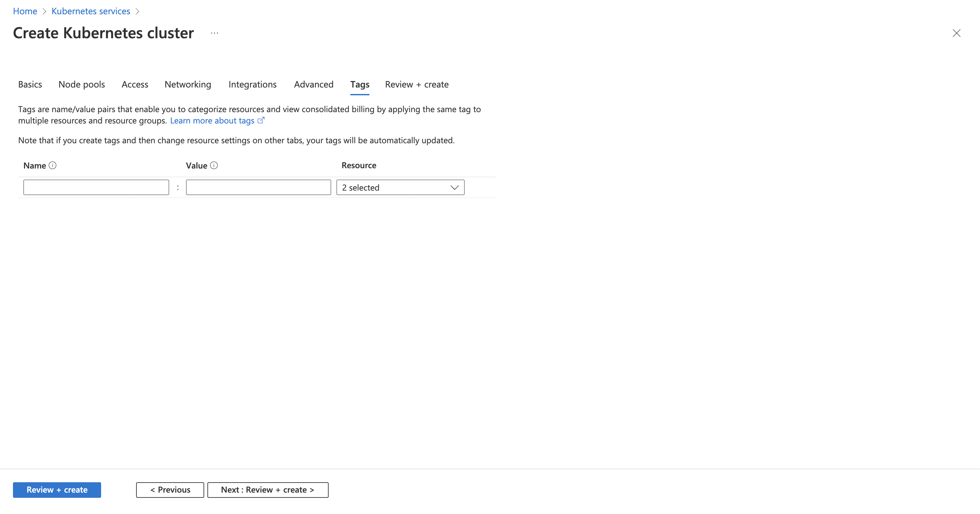Click the Name column info icon
Image resolution: width=980 pixels, height=514 pixels.
(x=52, y=166)
